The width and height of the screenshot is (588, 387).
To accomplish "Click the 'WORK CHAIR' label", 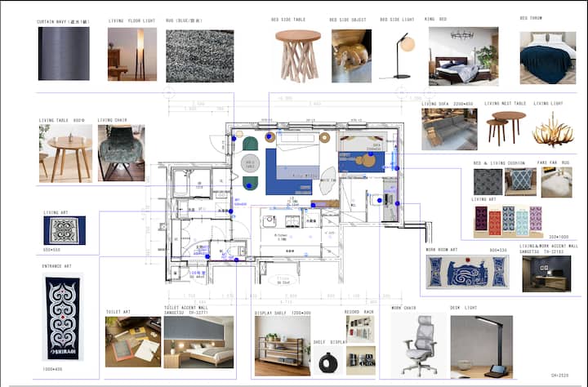I will click(x=404, y=308).
